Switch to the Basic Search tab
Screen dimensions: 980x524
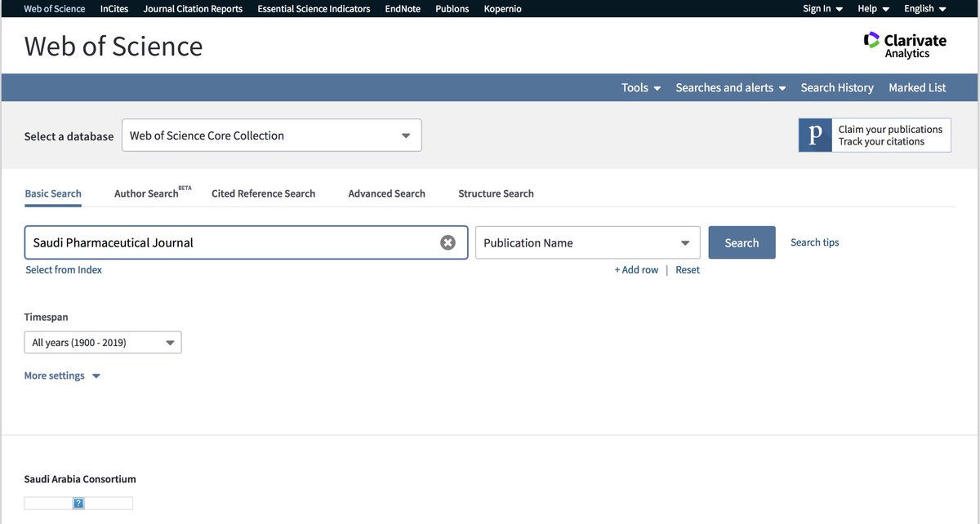tap(53, 193)
